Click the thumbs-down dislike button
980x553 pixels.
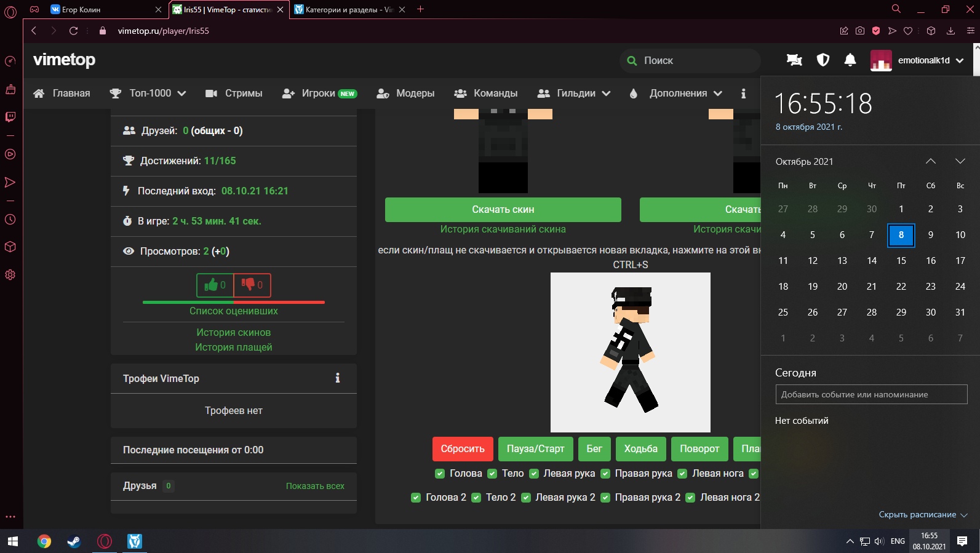(252, 285)
